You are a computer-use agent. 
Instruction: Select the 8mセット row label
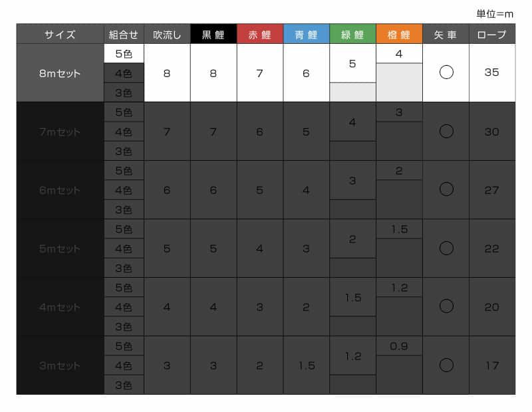pos(60,73)
